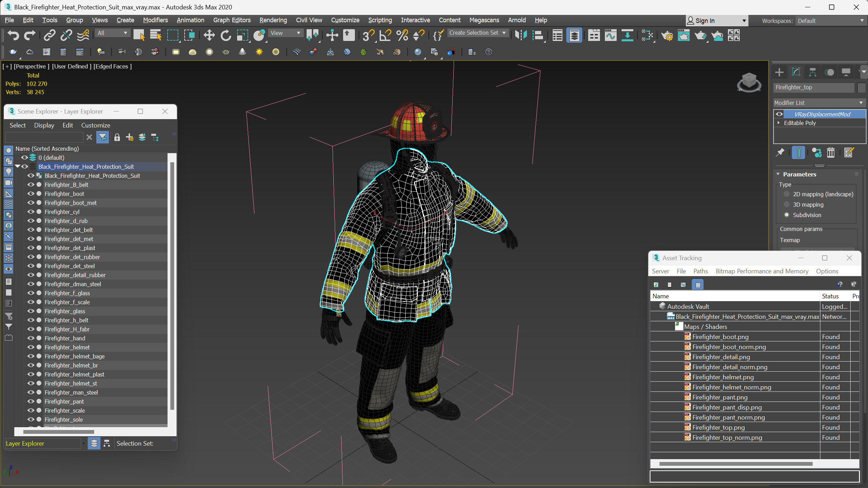Remove modifier using the trash can icon
This screenshot has height=488, width=868.
click(830, 152)
